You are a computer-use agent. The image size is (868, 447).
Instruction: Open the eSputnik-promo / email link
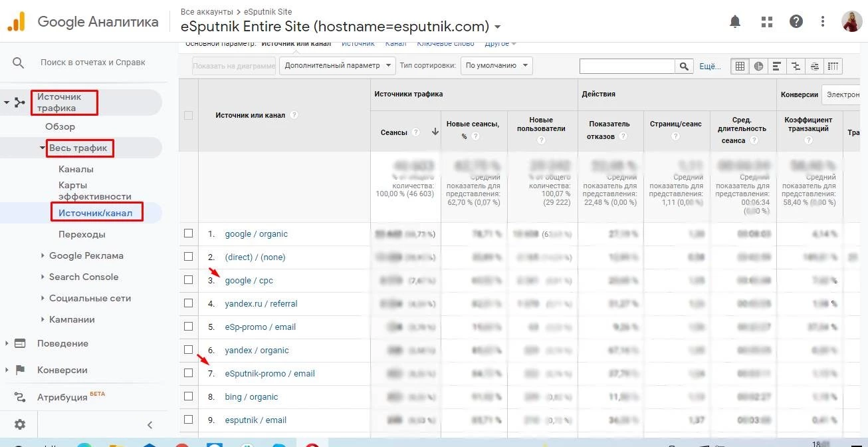[x=270, y=373]
